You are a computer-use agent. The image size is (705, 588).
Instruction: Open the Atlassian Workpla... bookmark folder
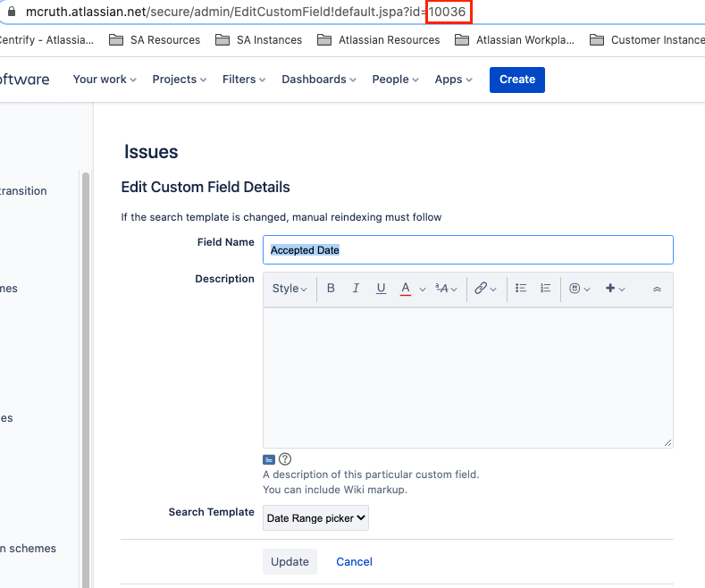point(515,40)
